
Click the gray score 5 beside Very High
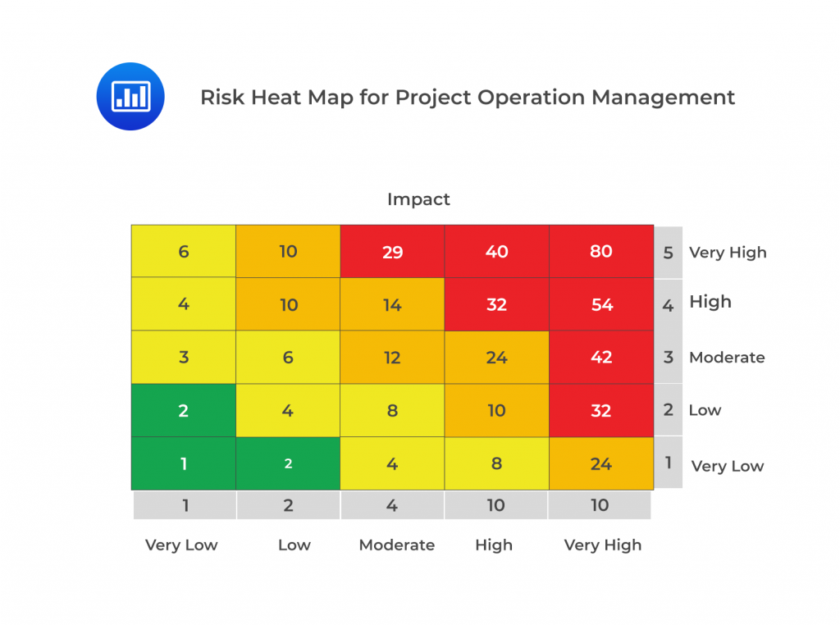coord(668,253)
